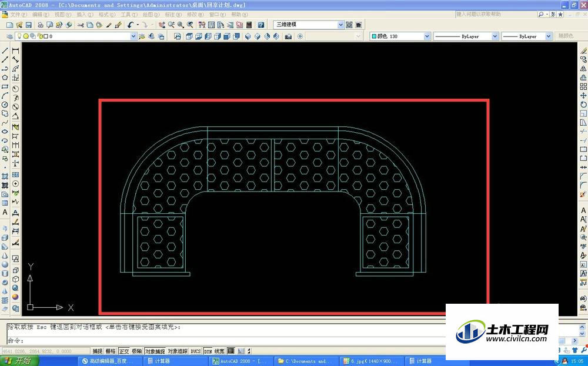
Task: Open the QuickCalc calculator icon
Action: tap(249, 25)
